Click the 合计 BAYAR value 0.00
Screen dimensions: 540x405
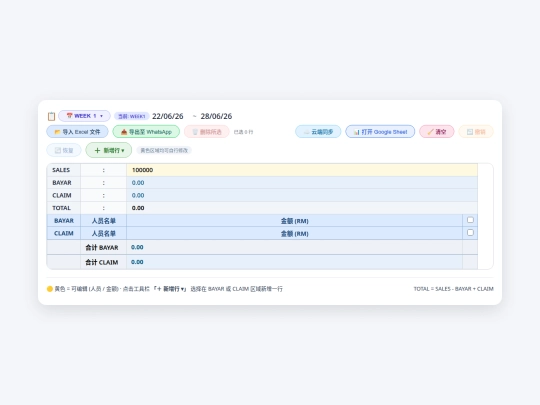[x=137, y=247]
